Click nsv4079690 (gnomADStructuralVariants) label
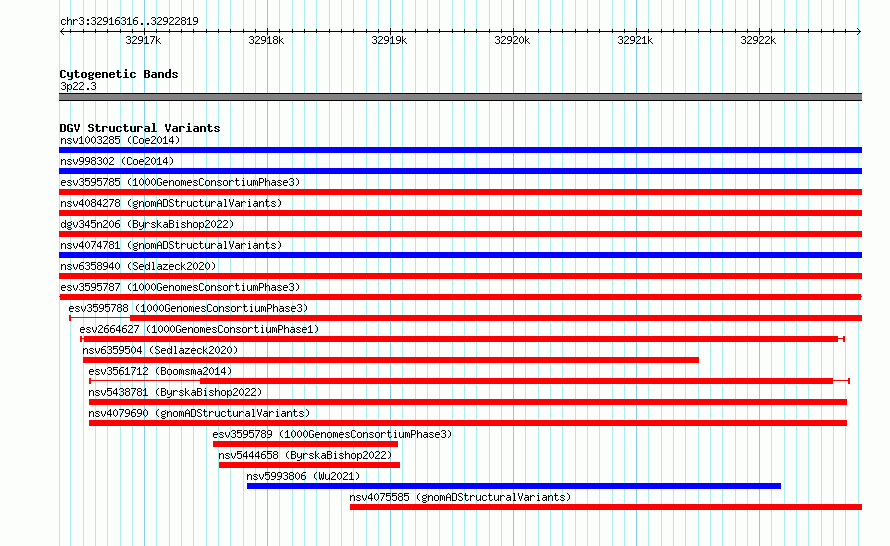The image size is (890, 546). (199, 413)
